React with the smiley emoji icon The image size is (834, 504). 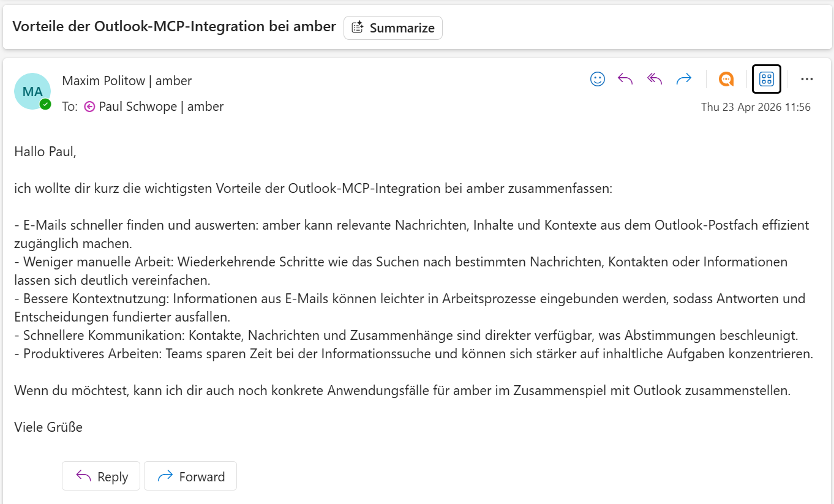click(598, 79)
